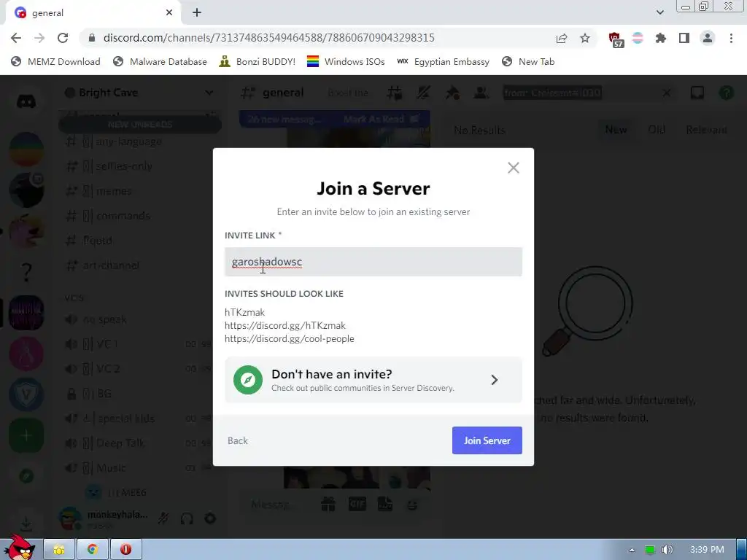Open the tab search dropdown arrow
The image size is (747, 560).
pyautogui.click(x=659, y=12)
